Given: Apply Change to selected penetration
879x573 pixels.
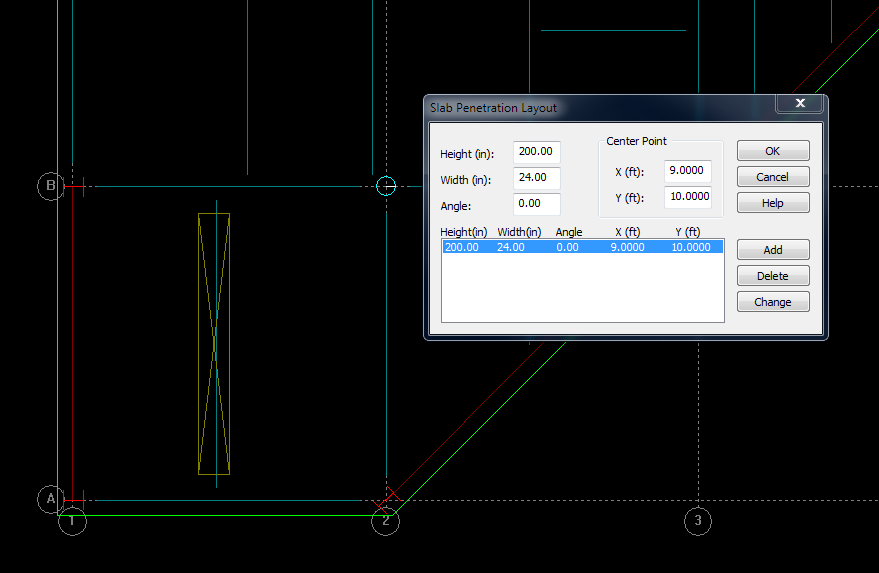Looking at the screenshot, I should [773, 302].
